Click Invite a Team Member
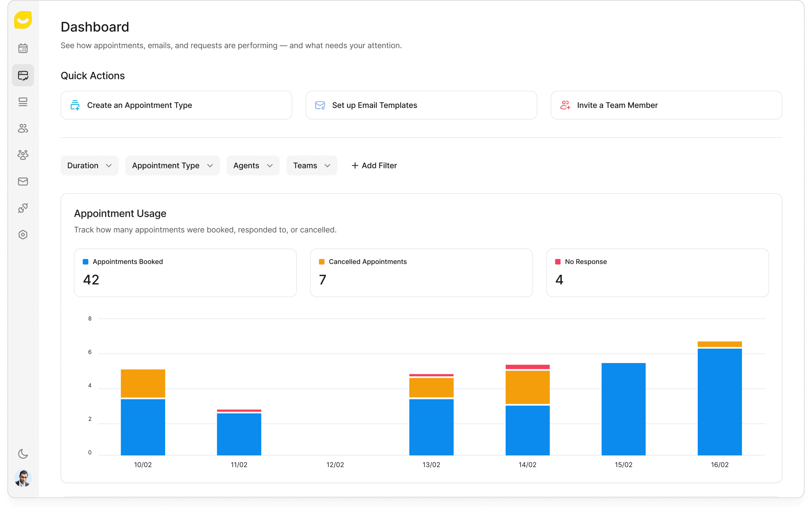The image size is (812, 513). tap(666, 105)
